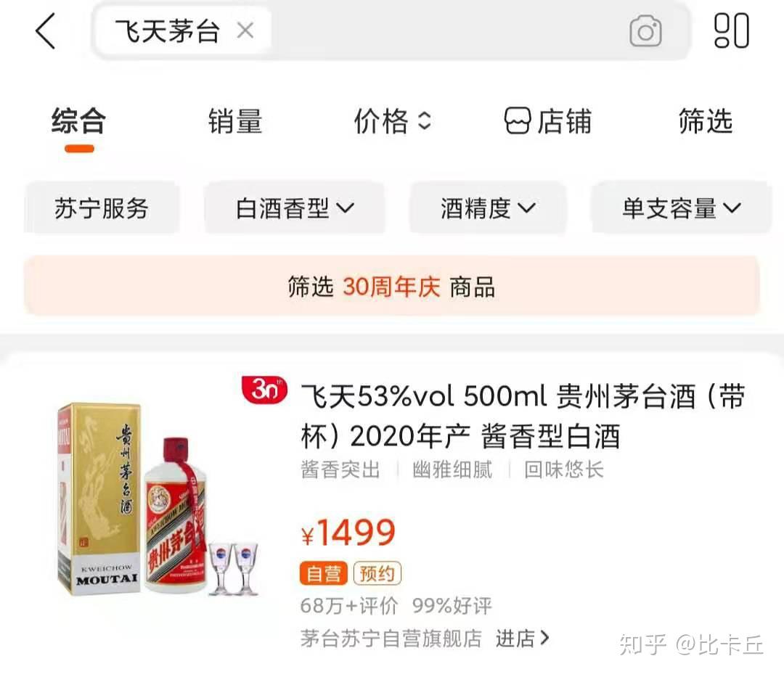Tap the back arrow icon
Screen dimensions: 784x677
click(x=45, y=31)
